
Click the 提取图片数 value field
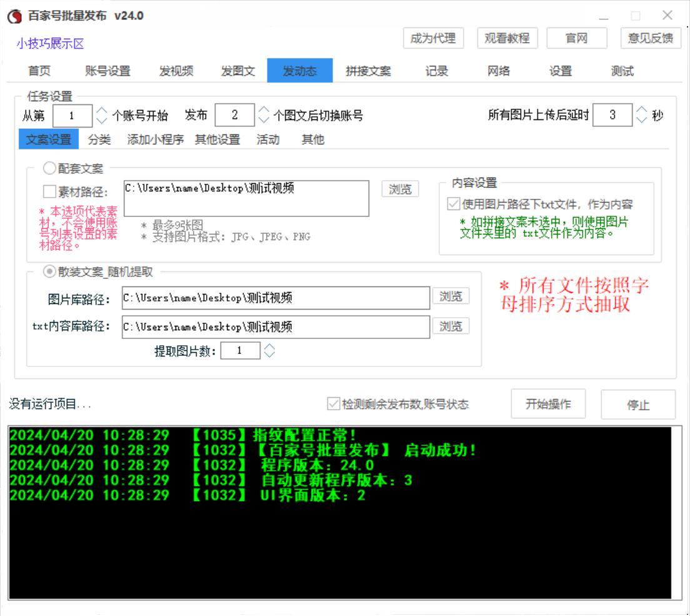[240, 351]
